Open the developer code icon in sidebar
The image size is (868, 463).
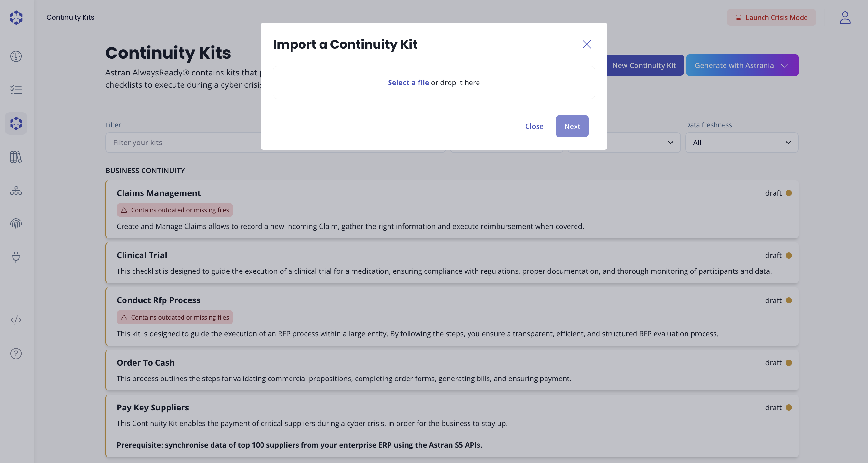pos(16,320)
